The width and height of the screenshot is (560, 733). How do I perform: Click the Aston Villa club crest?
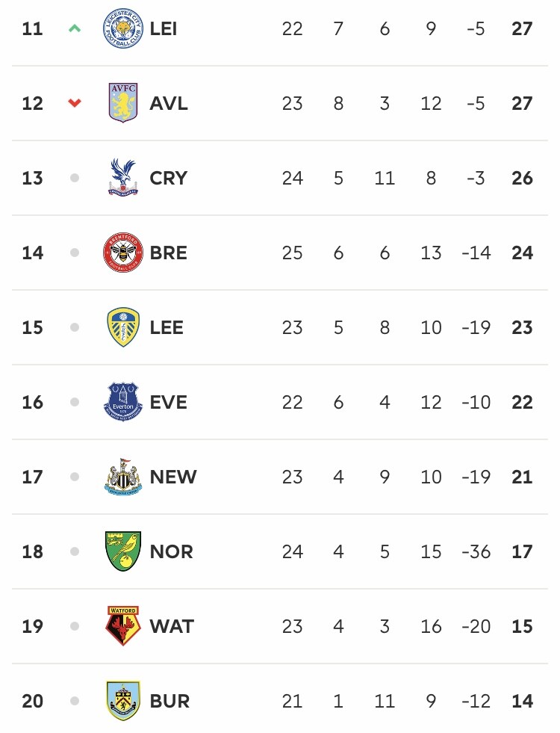(123, 103)
